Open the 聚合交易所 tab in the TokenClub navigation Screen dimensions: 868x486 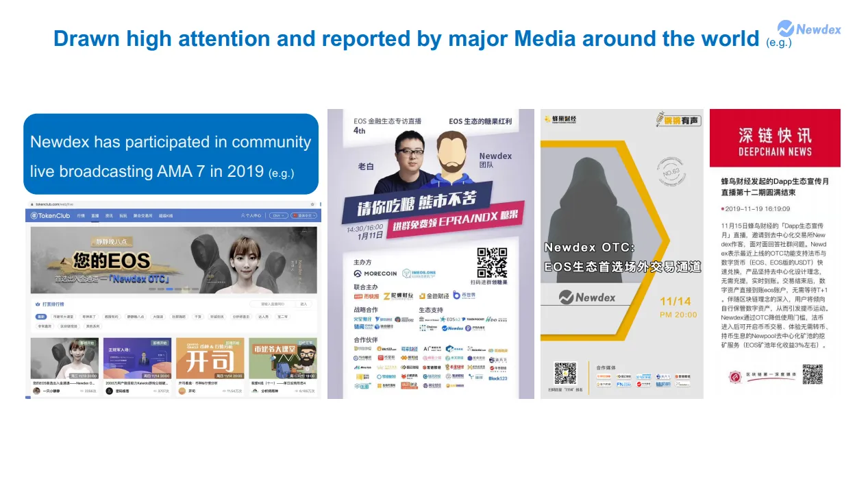pos(142,215)
